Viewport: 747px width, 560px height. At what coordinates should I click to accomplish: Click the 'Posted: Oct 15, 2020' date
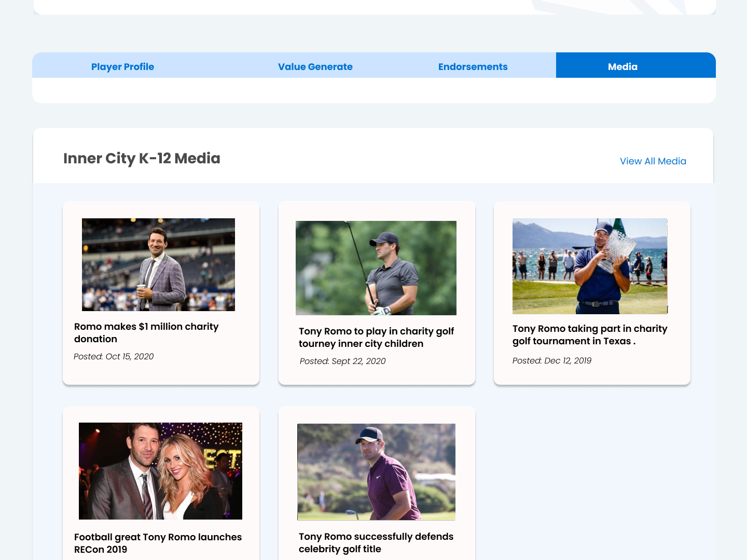tap(114, 357)
